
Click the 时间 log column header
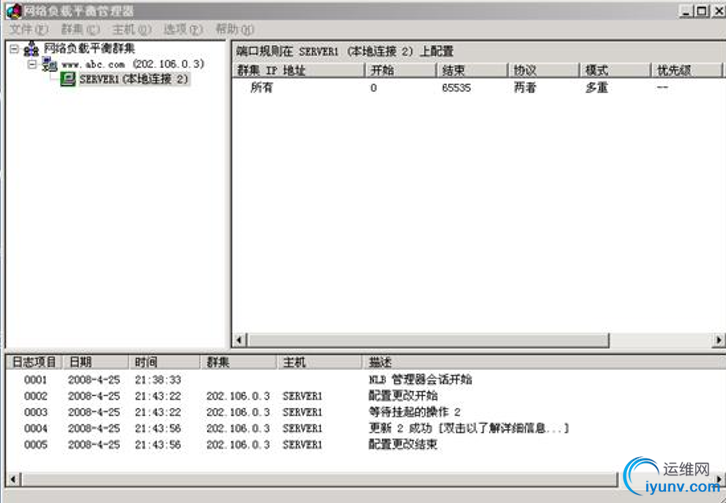coord(164,362)
